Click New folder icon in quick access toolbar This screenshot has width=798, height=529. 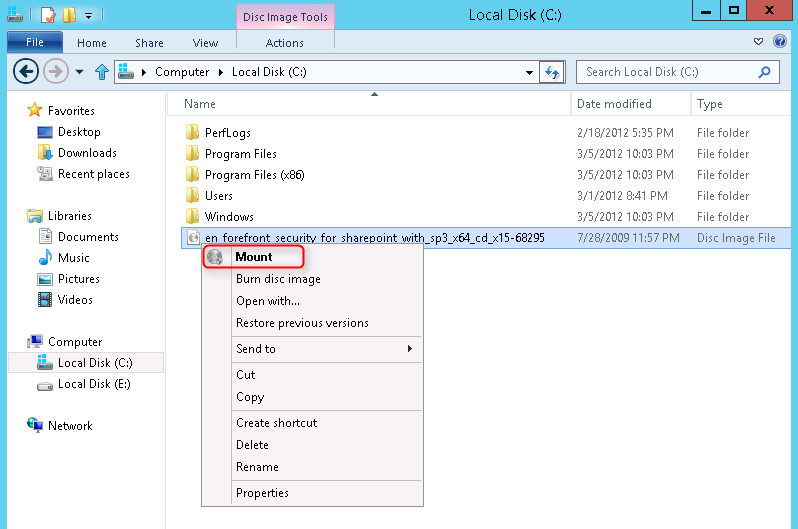click(x=69, y=15)
